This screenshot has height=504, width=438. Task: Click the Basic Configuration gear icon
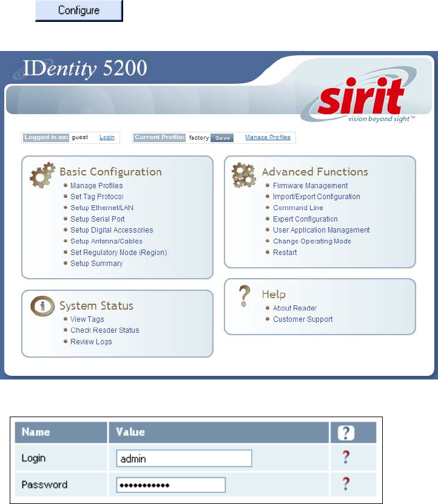(x=42, y=175)
